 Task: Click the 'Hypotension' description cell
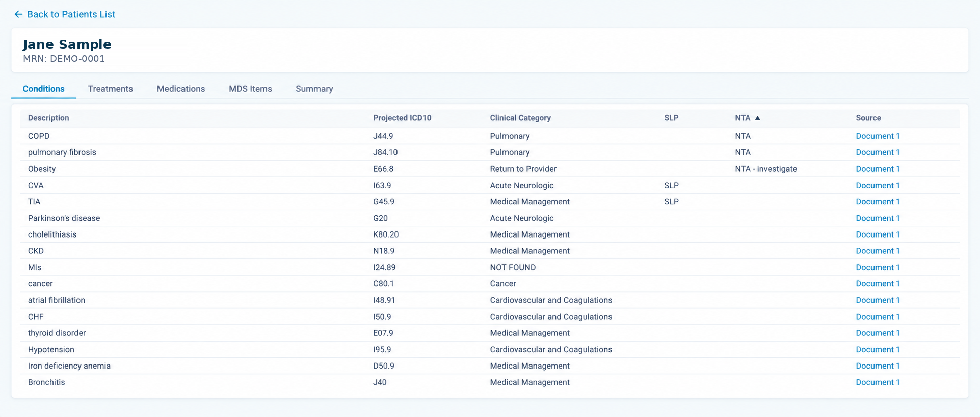tap(51, 350)
